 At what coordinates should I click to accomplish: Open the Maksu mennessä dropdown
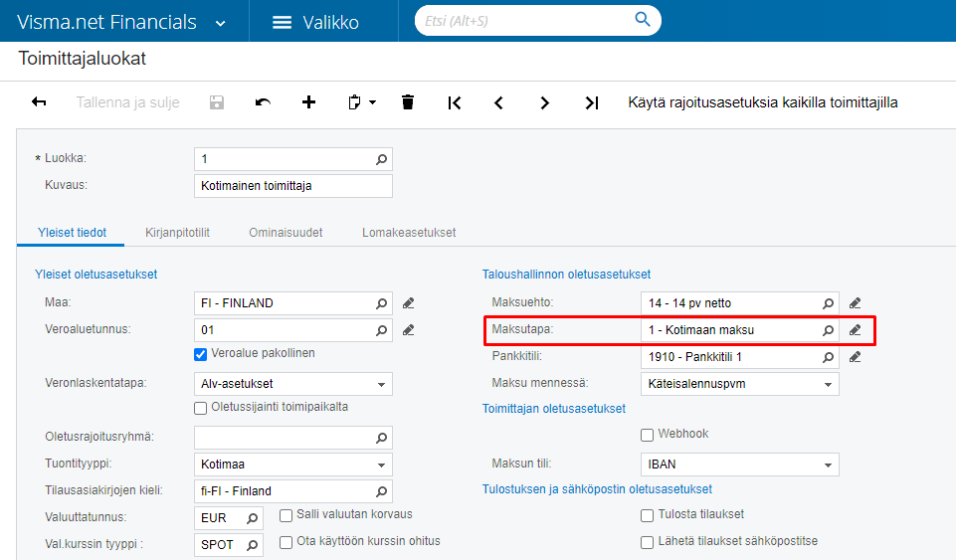[828, 385]
